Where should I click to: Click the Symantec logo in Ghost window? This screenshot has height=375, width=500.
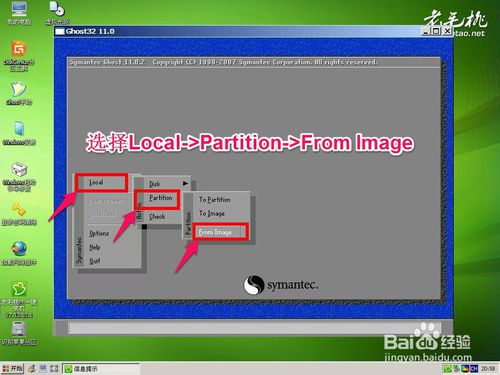[281, 285]
